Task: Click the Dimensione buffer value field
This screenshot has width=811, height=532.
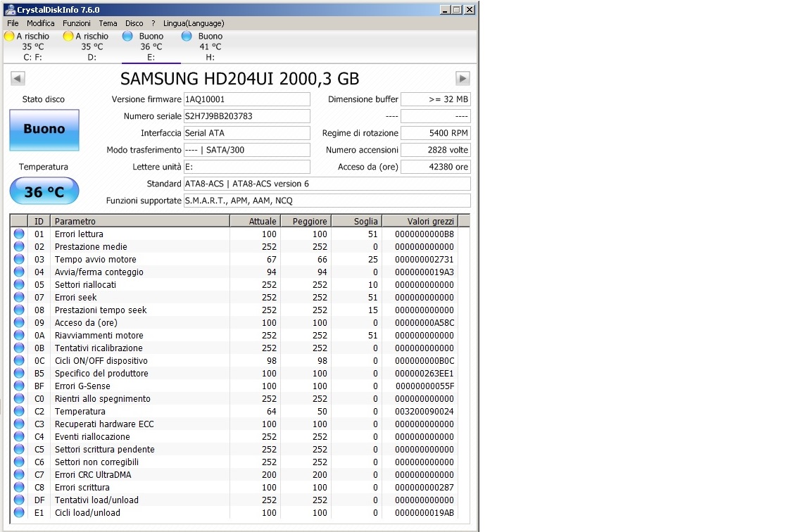Action: point(436,99)
